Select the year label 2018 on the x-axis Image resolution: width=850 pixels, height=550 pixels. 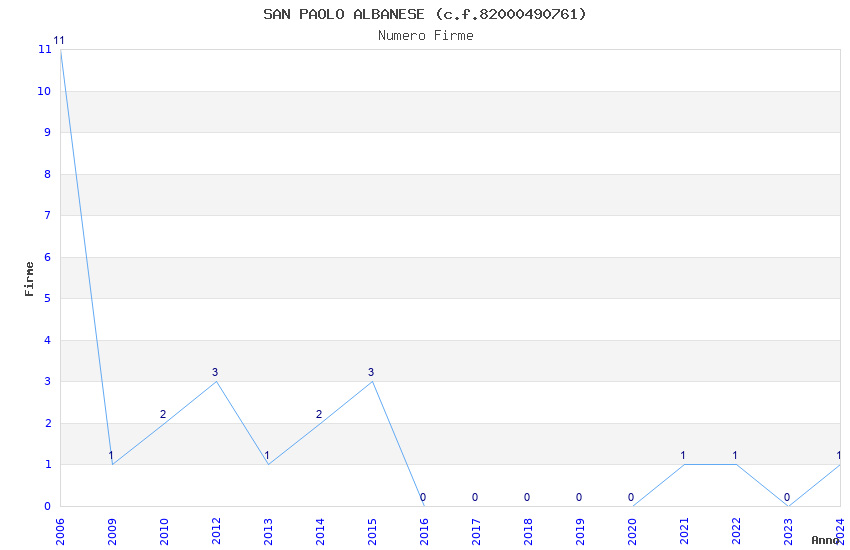(529, 532)
